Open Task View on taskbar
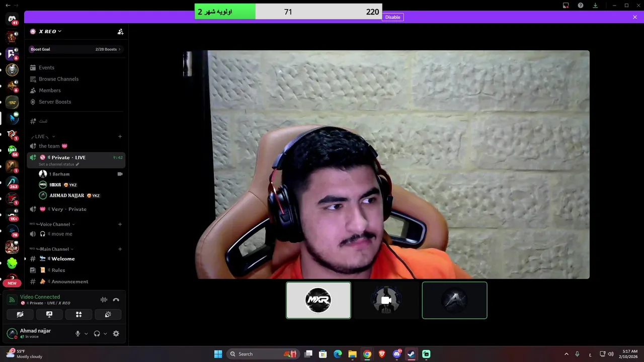 (x=308, y=354)
